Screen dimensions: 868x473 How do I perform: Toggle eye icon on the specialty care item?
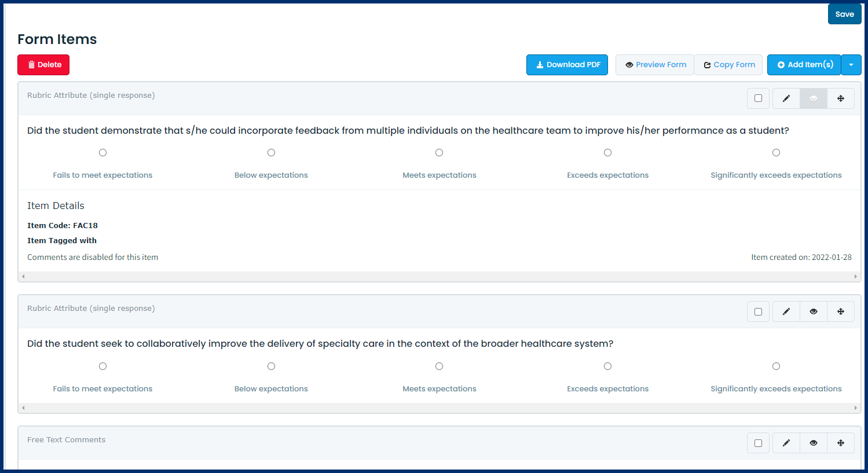pyautogui.click(x=814, y=311)
